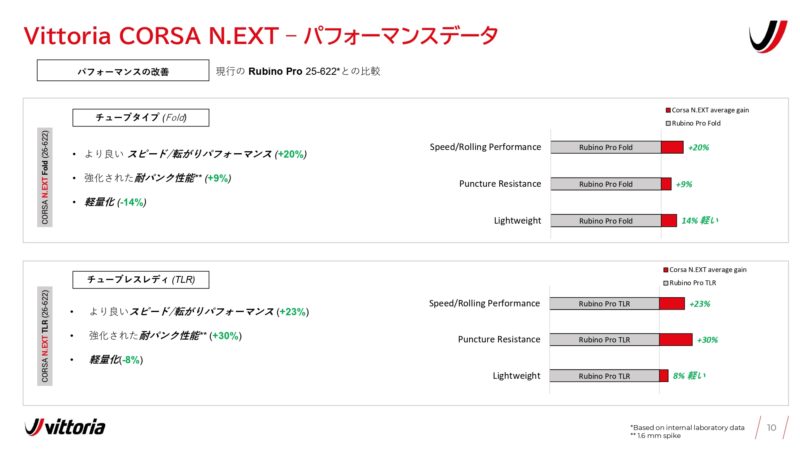Click the red legend square beside Rubino Pro Fold legend
This screenshot has height=450, width=800.
[x=668, y=110]
